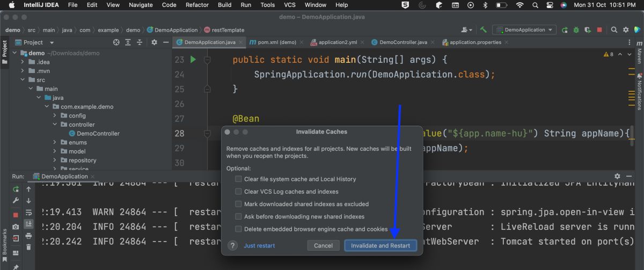The image size is (644, 270).
Task: Click the Build project hammer icon
Action: [x=484, y=30]
